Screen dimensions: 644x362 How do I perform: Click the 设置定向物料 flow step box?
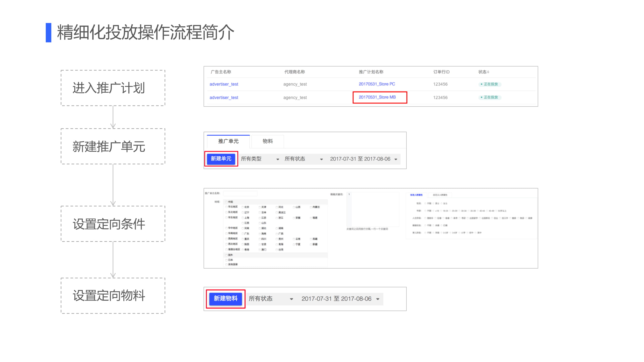coord(113,296)
